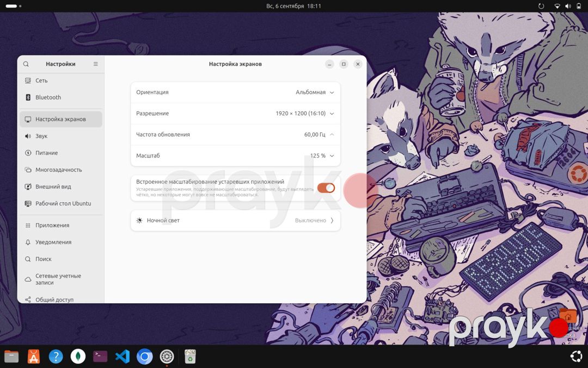Open the Масштаб 125 % dropdown
This screenshot has width=588, height=368.
(x=236, y=155)
